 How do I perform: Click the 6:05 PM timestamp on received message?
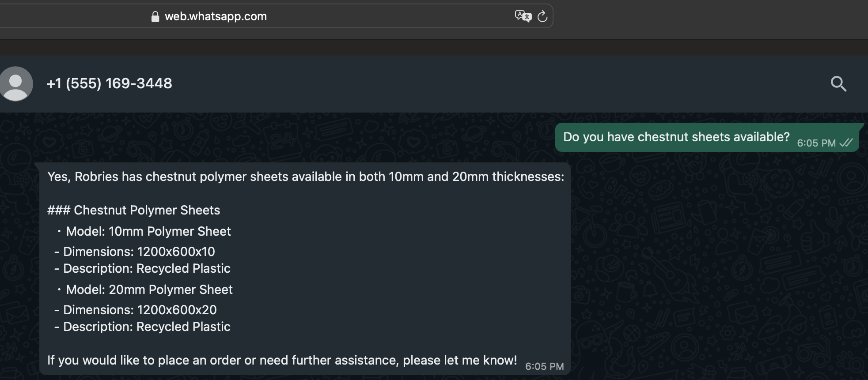pos(544,366)
